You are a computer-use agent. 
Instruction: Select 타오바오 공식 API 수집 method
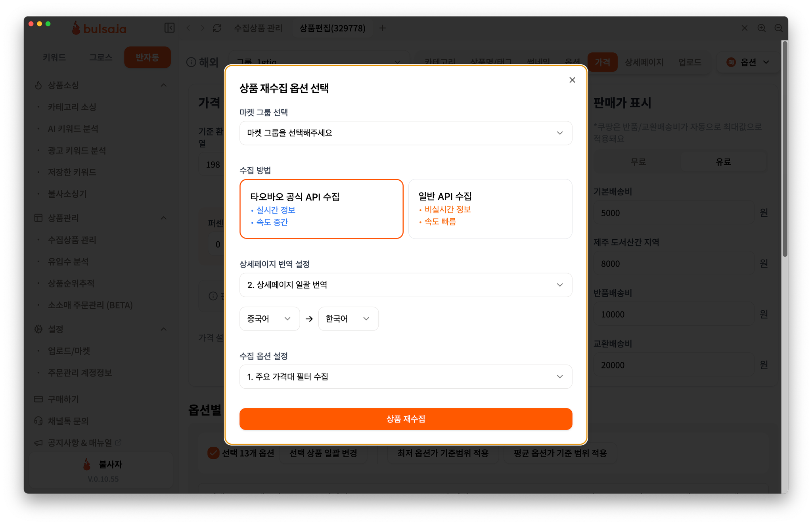click(x=321, y=209)
